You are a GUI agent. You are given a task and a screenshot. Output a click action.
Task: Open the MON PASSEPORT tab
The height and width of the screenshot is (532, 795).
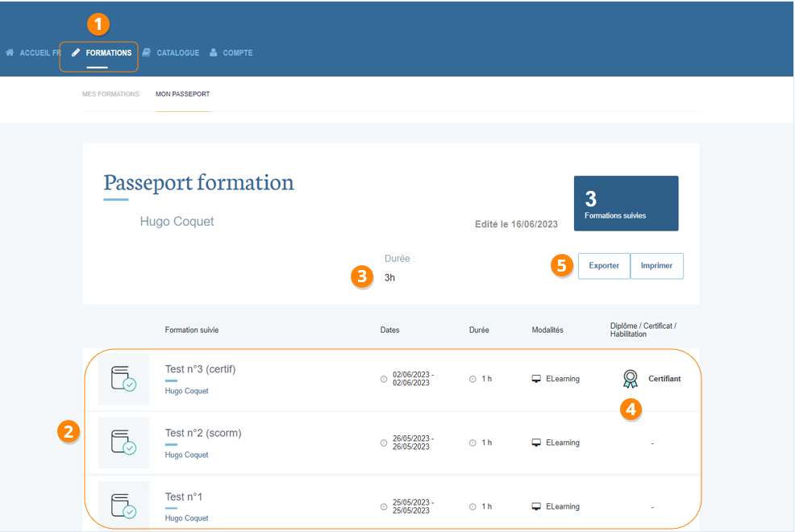[183, 94]
